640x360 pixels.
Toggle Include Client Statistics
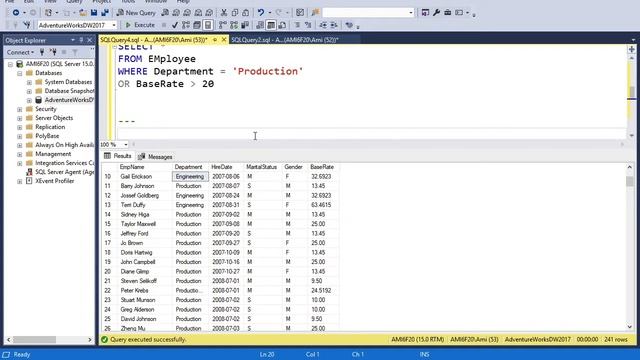point(245,25)
